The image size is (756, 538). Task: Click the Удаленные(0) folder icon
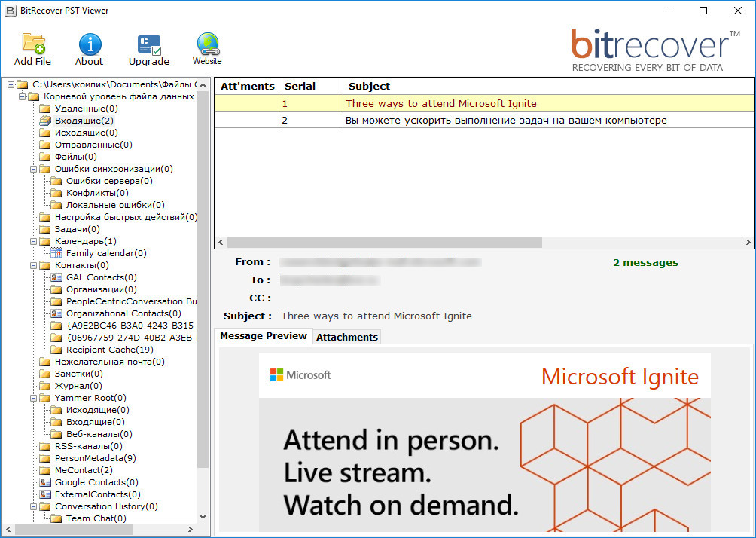pos(45,108)
